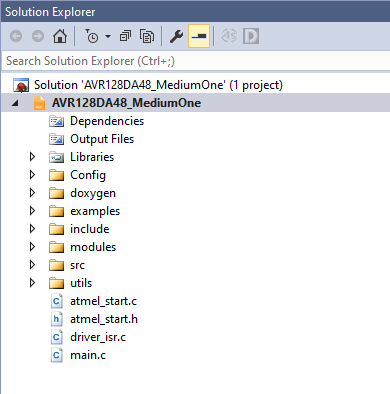Click the Config folder icon
This screenshot has width=390, height=394.
pyautogui.click(x=56, y=175)
